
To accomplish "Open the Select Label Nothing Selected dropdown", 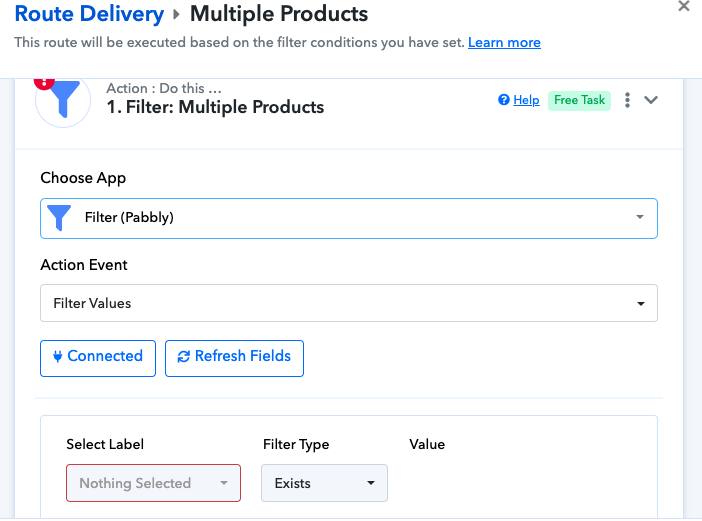I will point(153,483).
